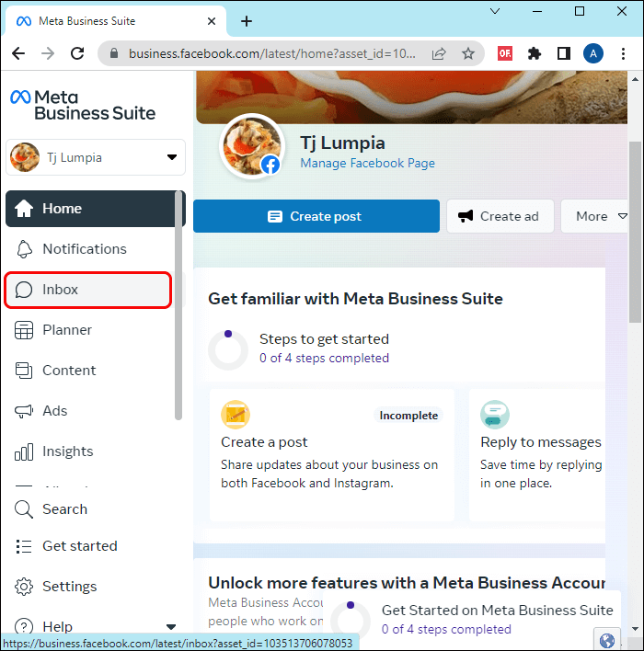
Task: Click the Inbox speech bubble icon
Action: [x=24, y=290]
